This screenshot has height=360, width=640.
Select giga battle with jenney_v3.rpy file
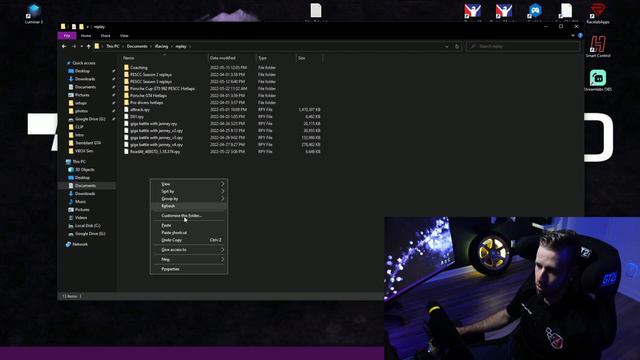[156, 138]
